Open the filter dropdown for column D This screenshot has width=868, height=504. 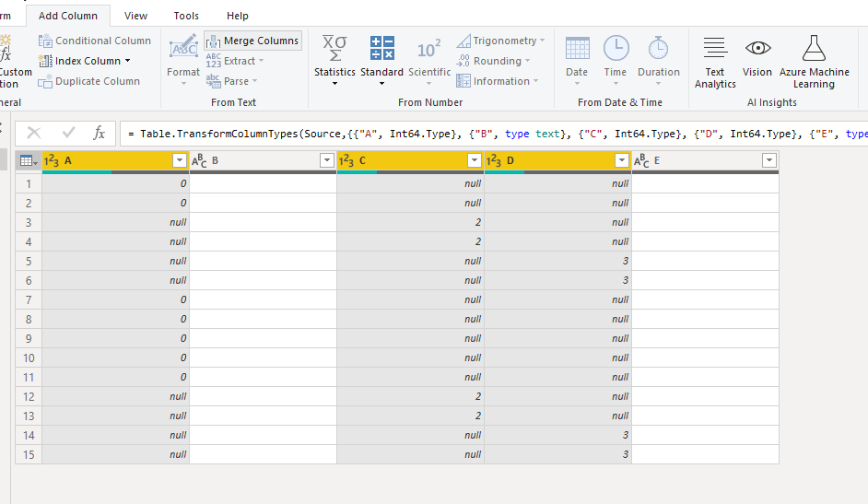point(622,160)
